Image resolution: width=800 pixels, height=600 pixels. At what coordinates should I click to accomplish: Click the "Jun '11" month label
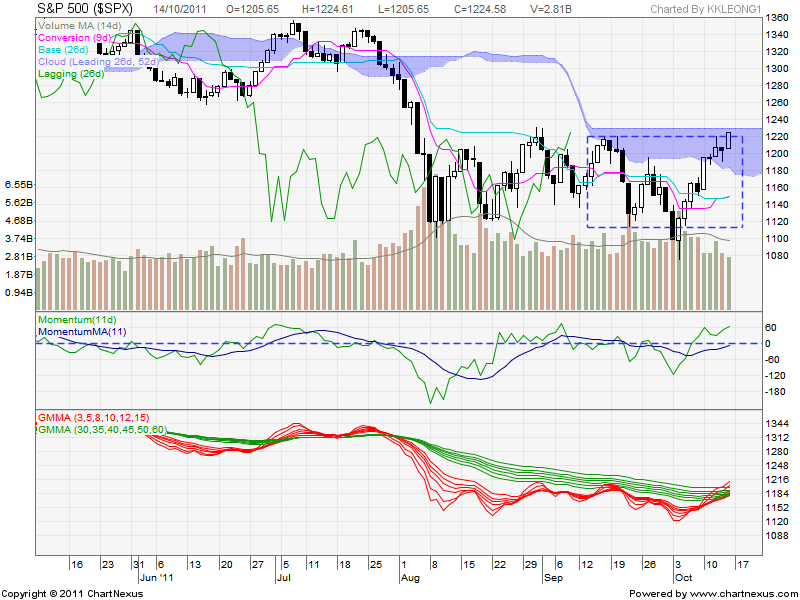156,578
